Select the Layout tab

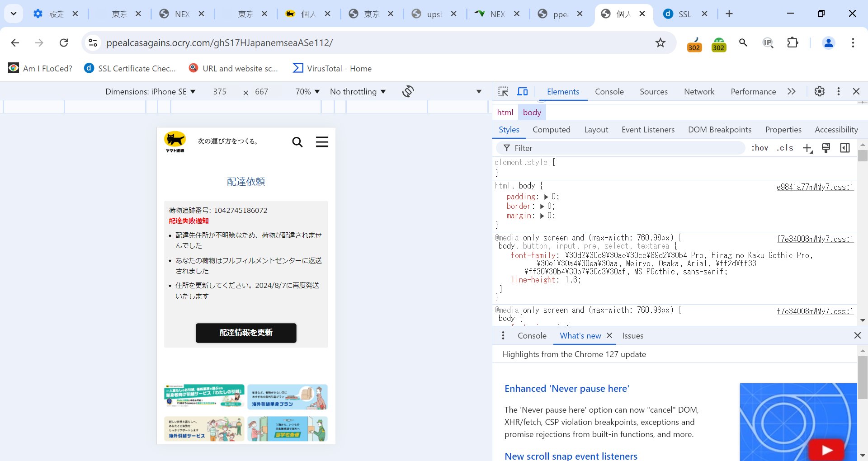coord(596,130)
